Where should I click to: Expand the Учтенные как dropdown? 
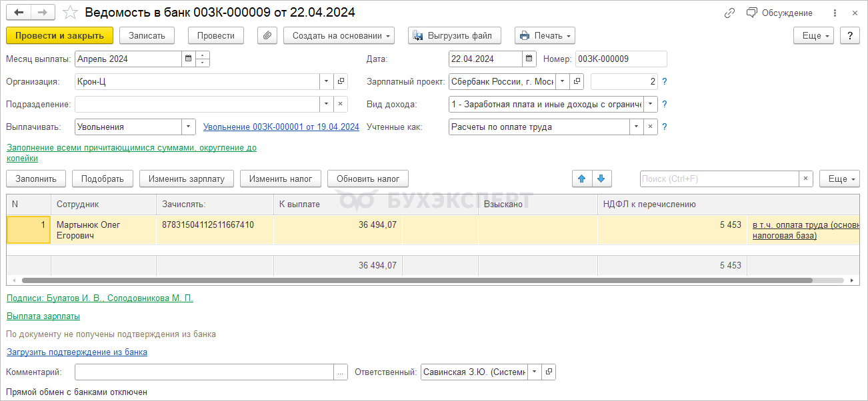click(x=637, y=127)
